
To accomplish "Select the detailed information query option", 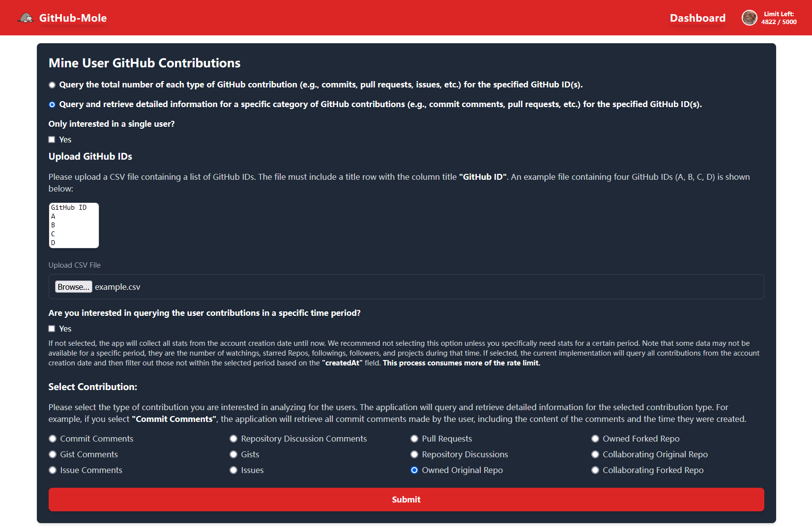I will 52,105.
